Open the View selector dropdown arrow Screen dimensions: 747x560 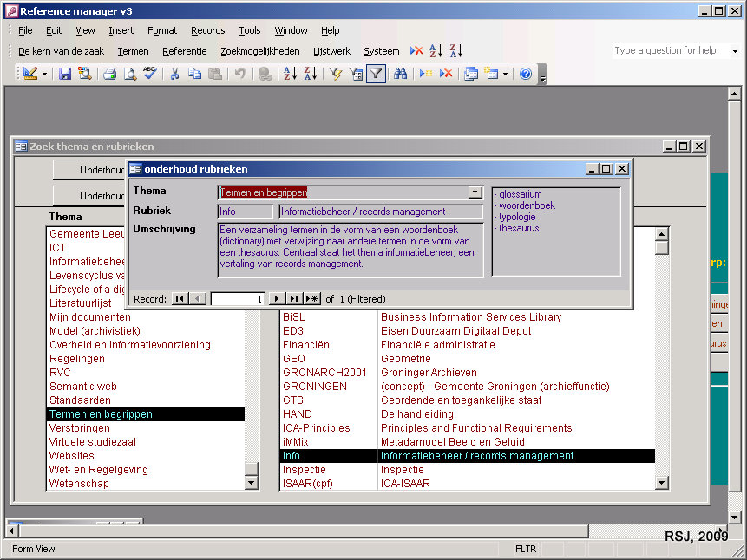(x=44, y=74)
